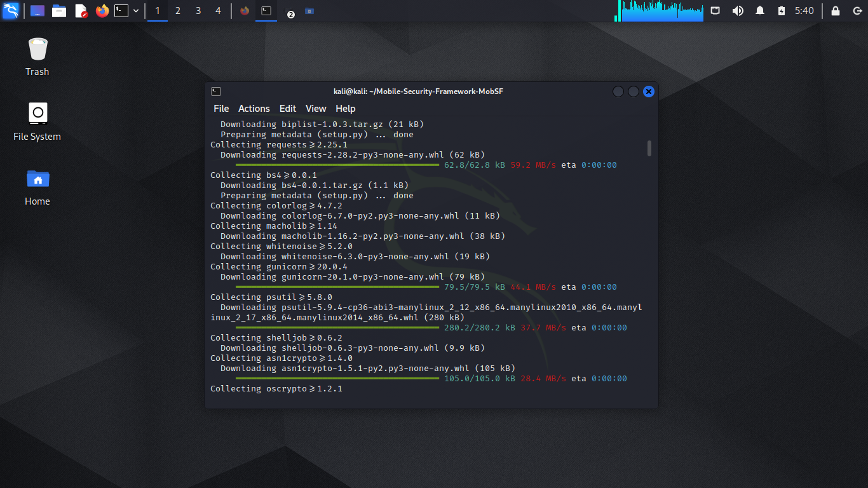
Task: Click the 'Downloading shelljob-0.6.3' line
Action: (x=353, y=348)
